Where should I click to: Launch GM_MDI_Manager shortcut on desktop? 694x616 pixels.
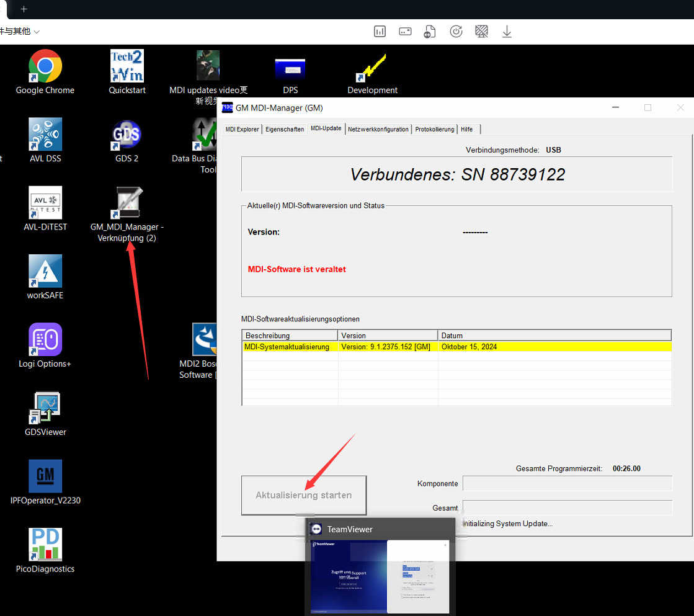click(127, 203)
